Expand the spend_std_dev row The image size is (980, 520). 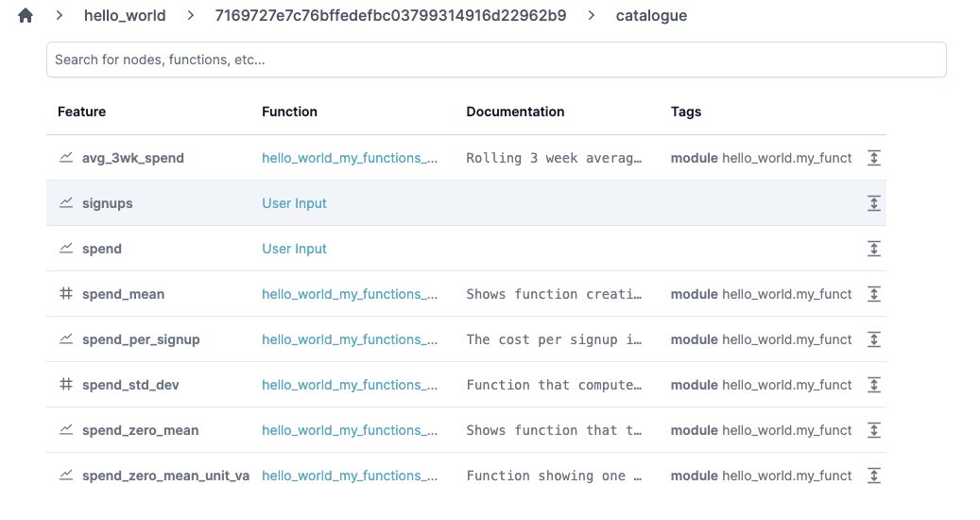click(874, 385)
